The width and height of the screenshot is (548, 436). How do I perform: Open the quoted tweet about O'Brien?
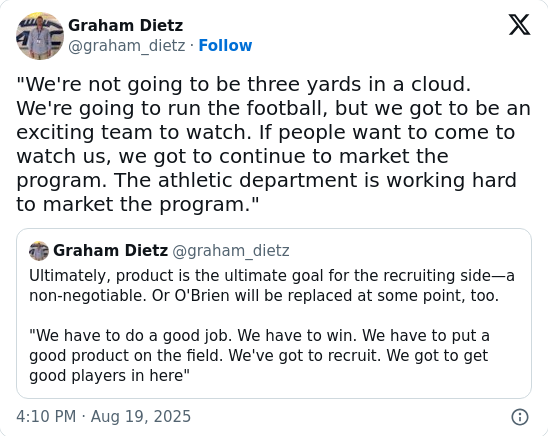pyautogui.click(x=274, y=313)
